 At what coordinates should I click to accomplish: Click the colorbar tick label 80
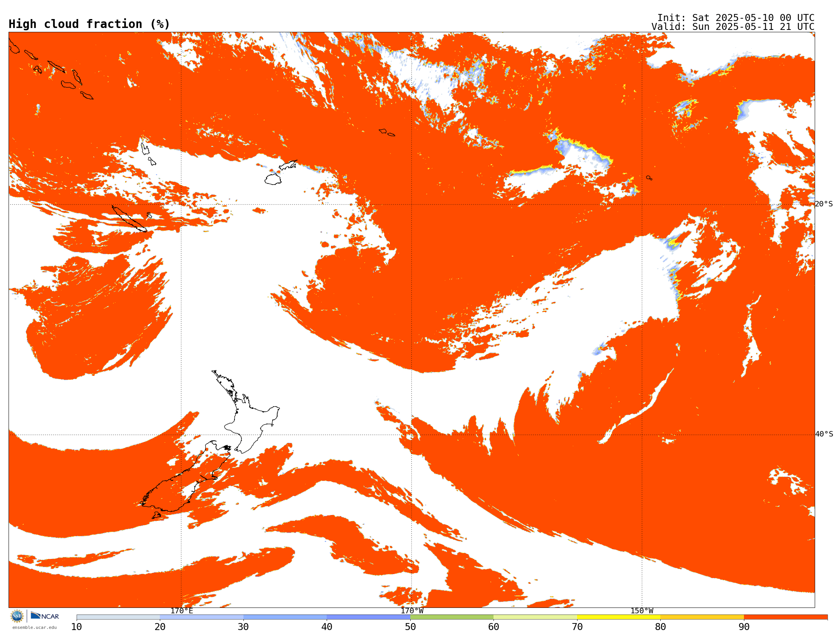tap(660, 627)
